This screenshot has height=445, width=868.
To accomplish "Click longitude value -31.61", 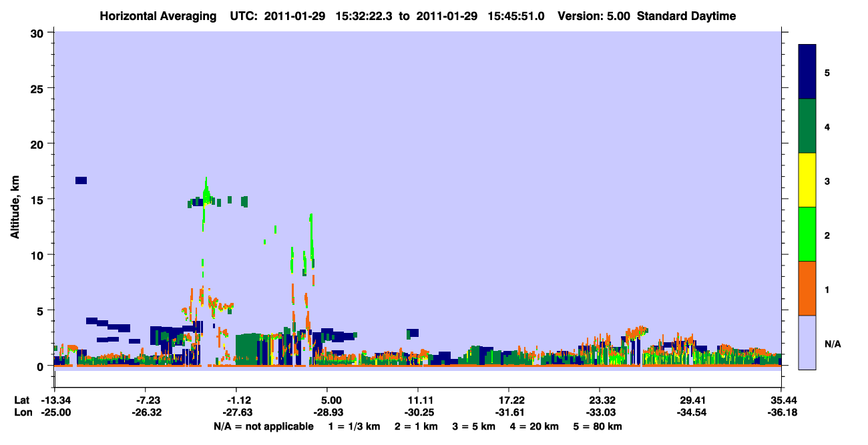I will tap(509, 413).
